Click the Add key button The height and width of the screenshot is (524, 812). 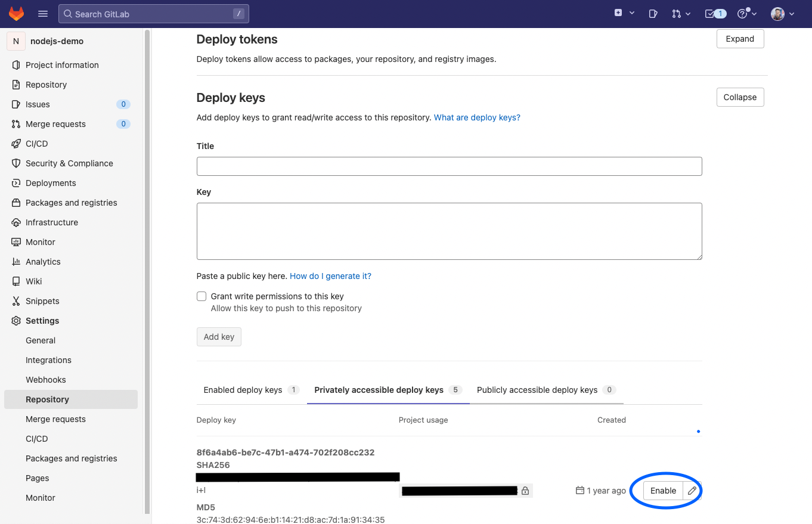pyautogui.click(x=219, y=336)
